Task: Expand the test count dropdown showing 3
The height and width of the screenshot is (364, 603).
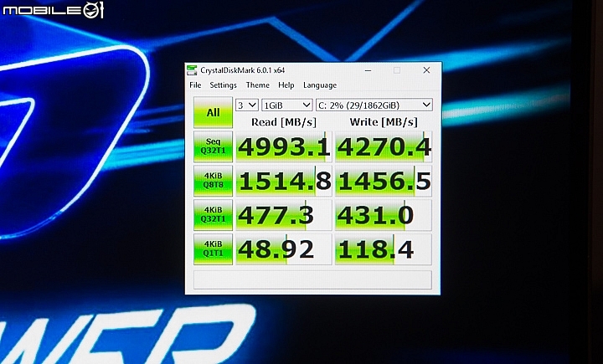Action: (x=246, y=105)
